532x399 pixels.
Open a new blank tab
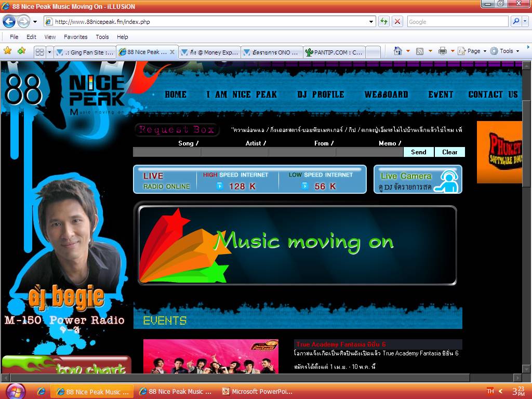[373, 52]
